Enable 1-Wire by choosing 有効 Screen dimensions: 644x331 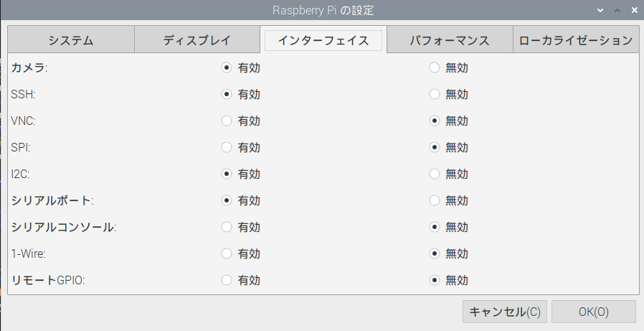pos(227,253)
